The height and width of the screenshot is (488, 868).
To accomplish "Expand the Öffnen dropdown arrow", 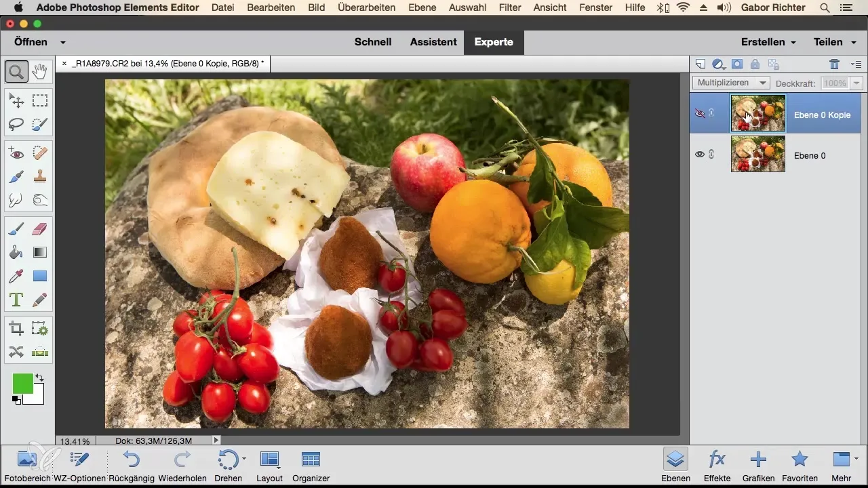I will [x=63, y=42].
